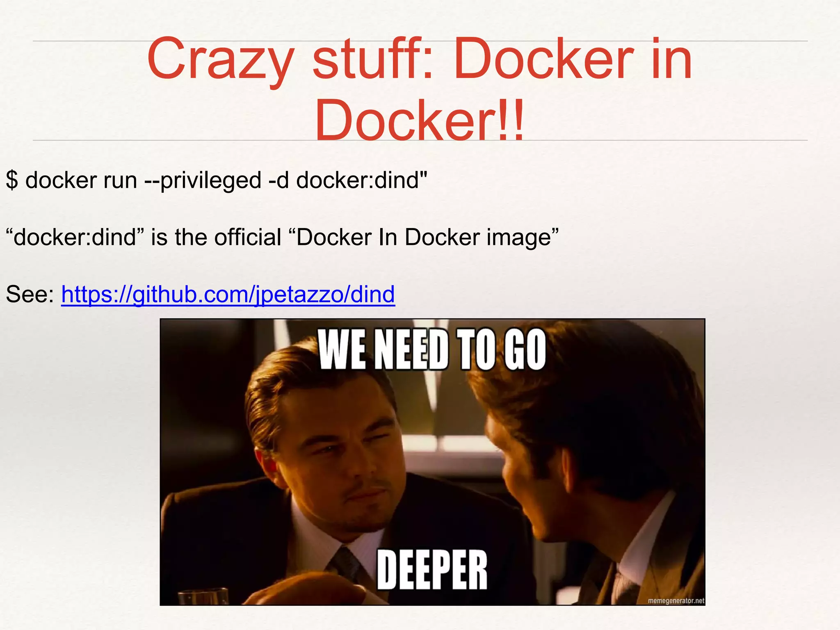
Task: Click the 'Docker!!' word in the title
Action: (x=420, y=120)
